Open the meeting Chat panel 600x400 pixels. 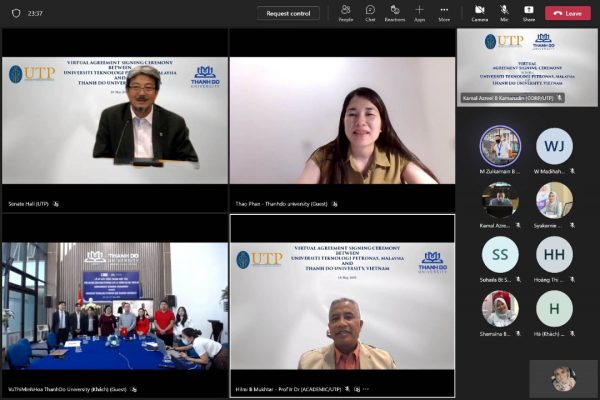(370, 12)
